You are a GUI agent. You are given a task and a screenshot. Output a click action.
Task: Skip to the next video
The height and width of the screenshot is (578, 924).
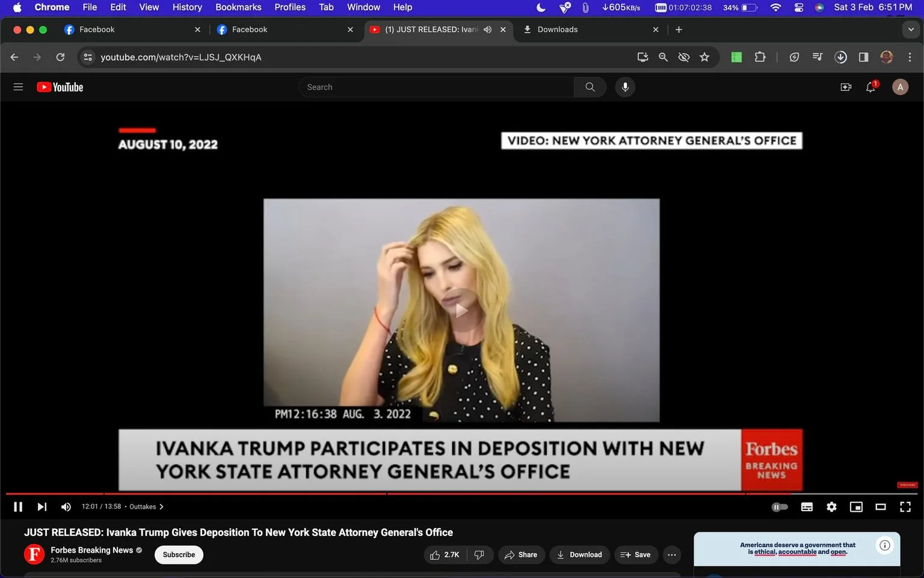coord(42,507)
